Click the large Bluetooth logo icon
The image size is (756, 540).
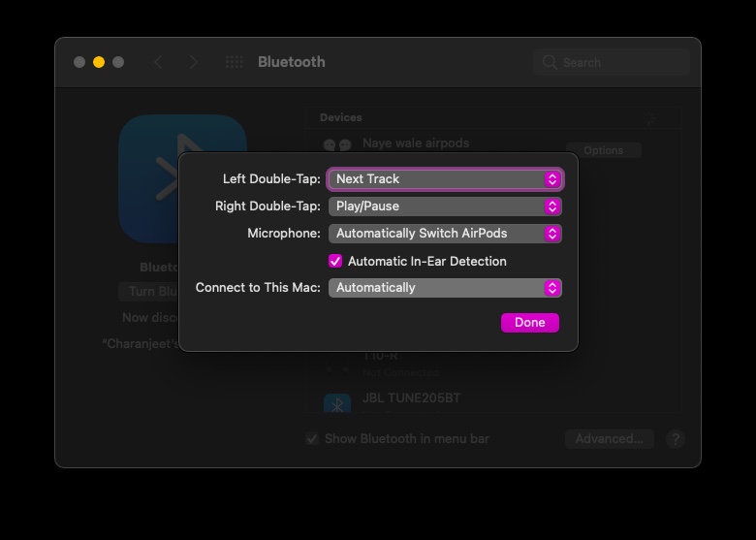pos(149,179)
